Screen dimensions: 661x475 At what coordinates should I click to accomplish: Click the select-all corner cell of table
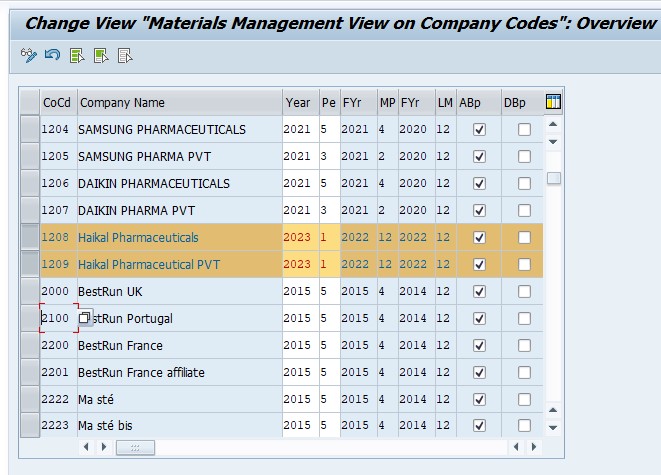30,102
